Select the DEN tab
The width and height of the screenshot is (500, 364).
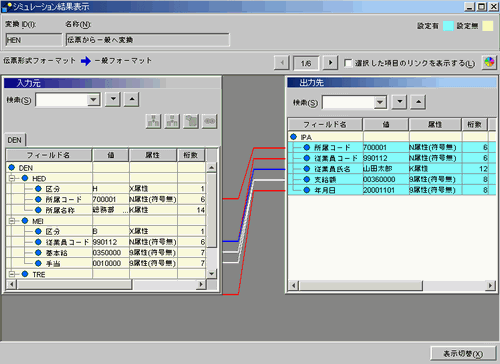tap(15, 140)
